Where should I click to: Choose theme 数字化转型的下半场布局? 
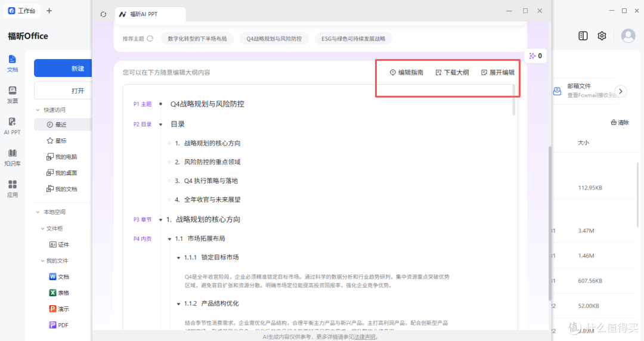coord(197,39)
